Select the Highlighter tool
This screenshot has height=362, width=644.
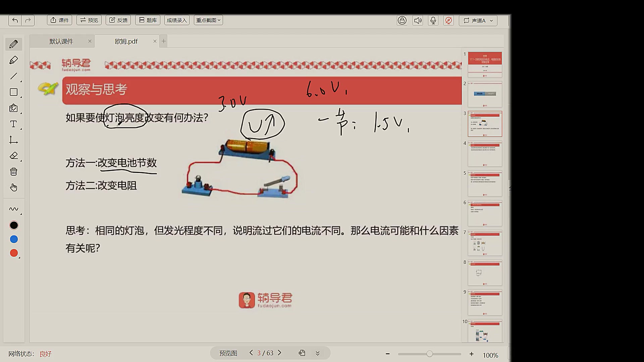(13, 60)
